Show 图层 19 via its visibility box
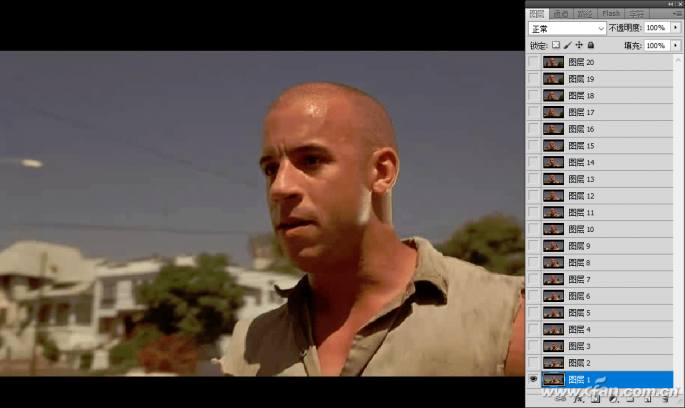The width and height of the screenshot is (685, 408). 533,79
